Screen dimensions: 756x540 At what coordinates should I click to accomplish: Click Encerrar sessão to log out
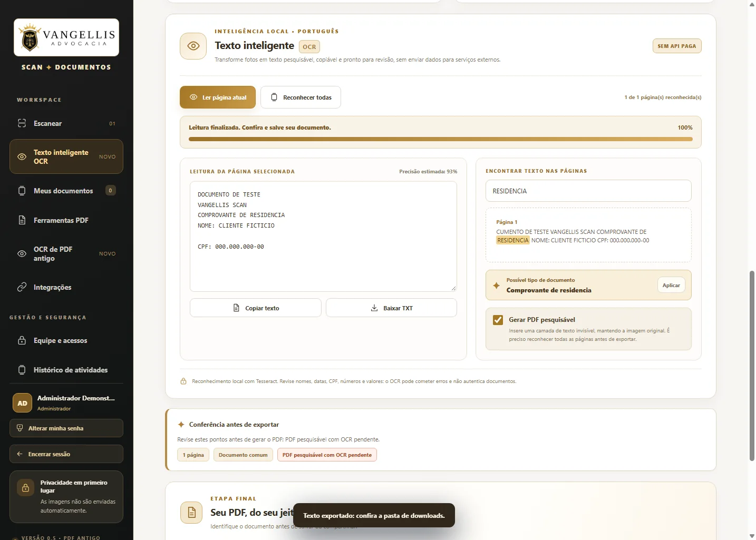(x=66, y=454)
